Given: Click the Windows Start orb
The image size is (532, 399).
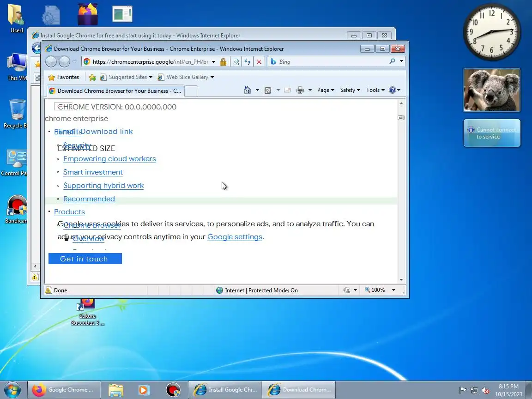Looking at the screenshot, I should click(12, 390).
